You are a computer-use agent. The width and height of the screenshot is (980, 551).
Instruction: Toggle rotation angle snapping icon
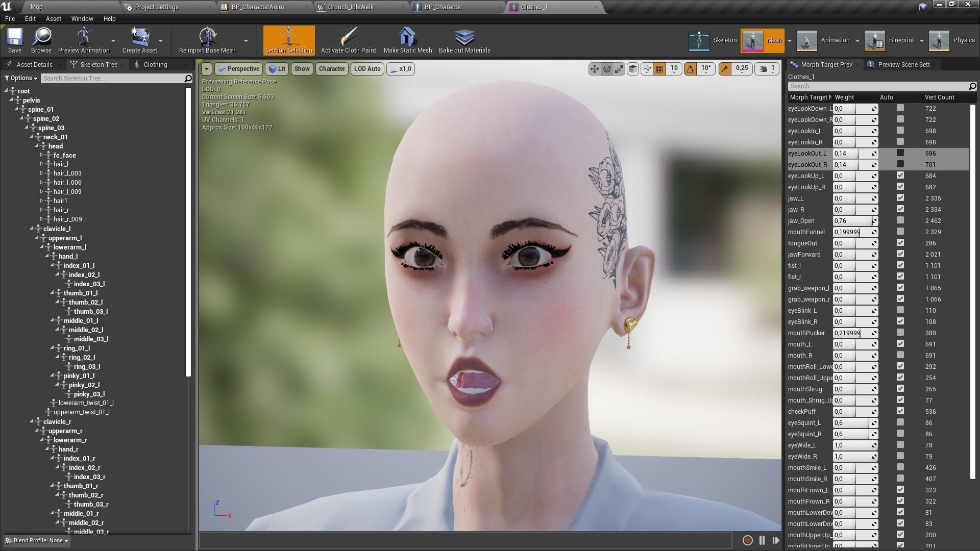pos(690,68)
